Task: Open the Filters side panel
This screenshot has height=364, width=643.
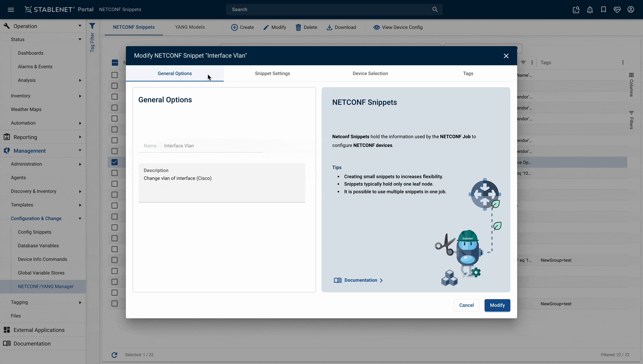Action: point(631,120)
